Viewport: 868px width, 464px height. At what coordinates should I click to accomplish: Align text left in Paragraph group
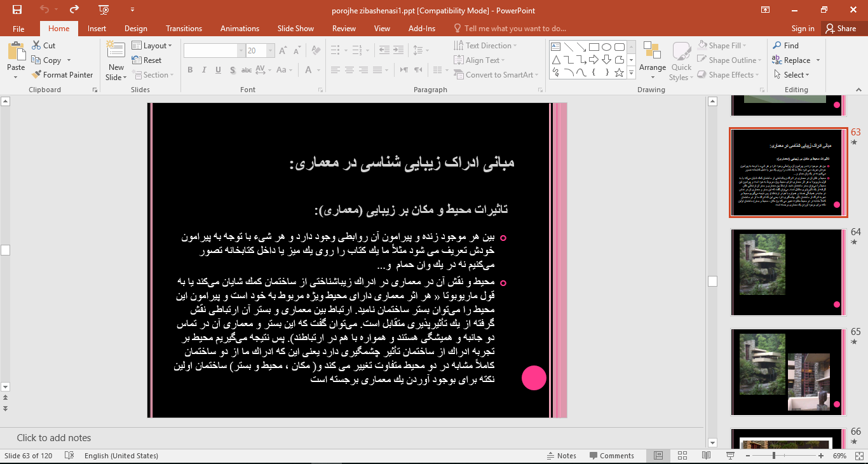[x=336, y=70]
